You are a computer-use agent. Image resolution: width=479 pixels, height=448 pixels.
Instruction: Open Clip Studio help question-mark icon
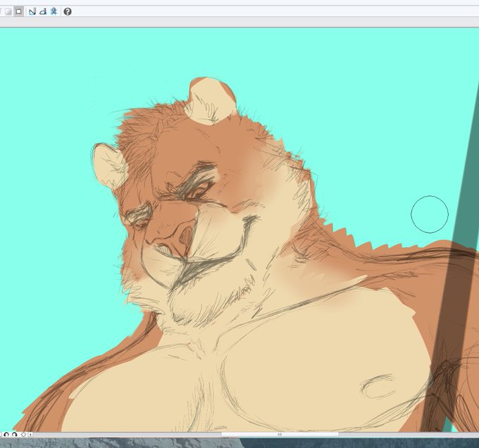[x=68, y=11]
